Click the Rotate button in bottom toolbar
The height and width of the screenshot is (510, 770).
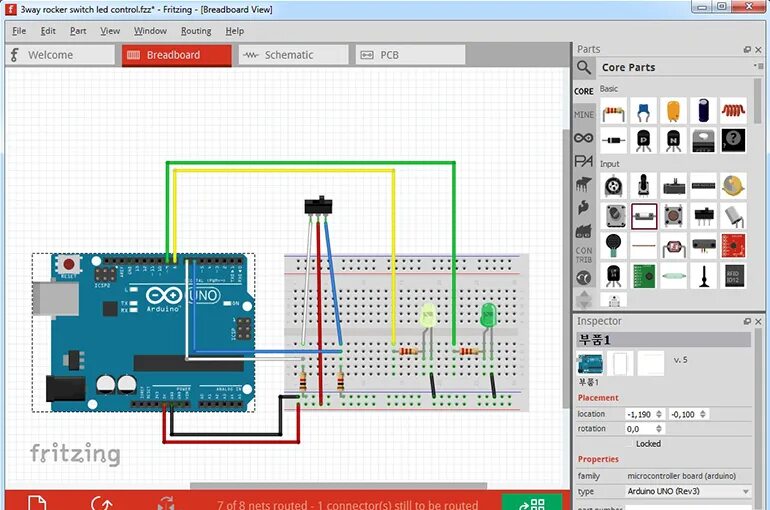coord(102,504)
